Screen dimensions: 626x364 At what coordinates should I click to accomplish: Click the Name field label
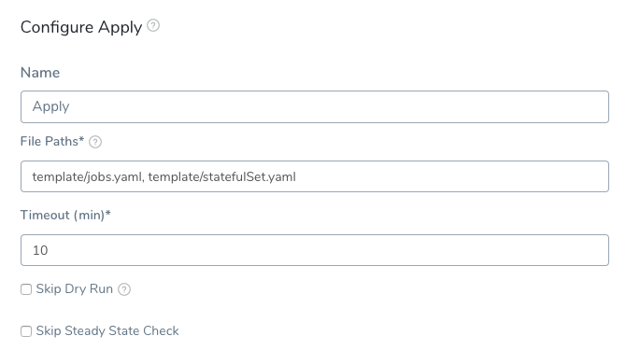point(40,73)
